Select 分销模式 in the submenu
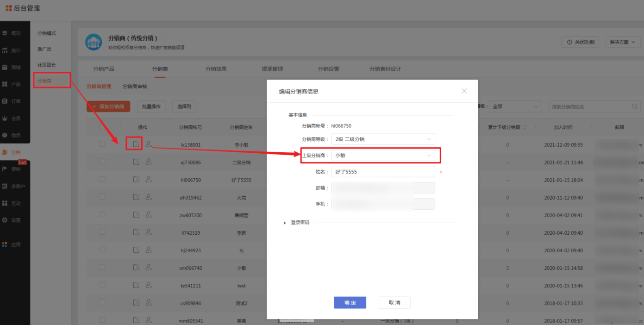This screenshot has width=644, height=325. pos(47,33)
